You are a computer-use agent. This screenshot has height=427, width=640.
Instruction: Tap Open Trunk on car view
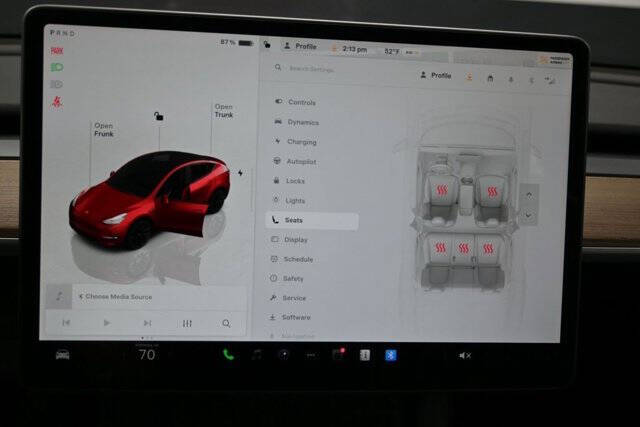pyautogui.click(x=224, y=111)
